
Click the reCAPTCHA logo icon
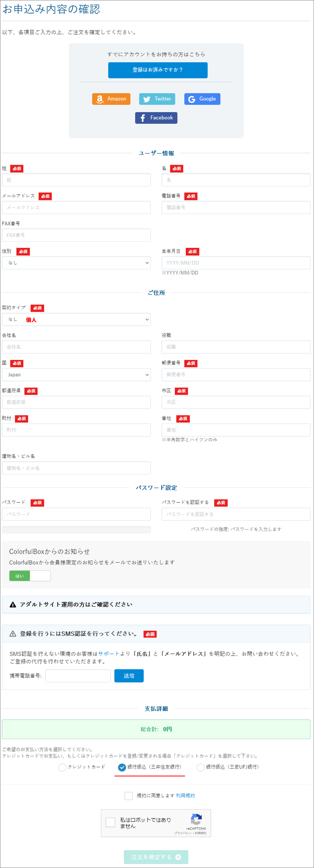[x=196, y=819]
